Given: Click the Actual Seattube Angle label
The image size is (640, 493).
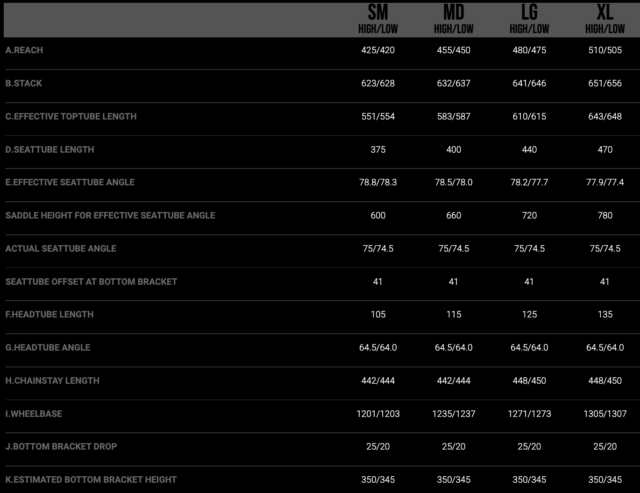Looking at the screenshot, I should point(61,248).
